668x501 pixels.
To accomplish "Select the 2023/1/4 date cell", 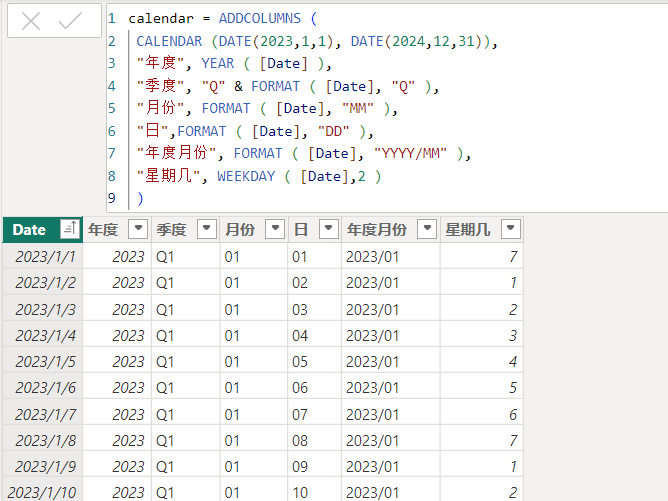I will [x=43, y=335].
